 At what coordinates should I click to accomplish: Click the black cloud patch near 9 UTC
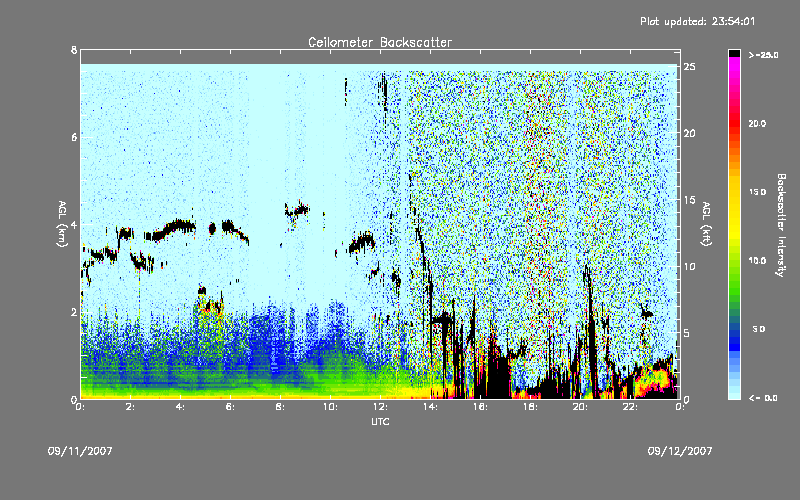click(x=297, y=210)
